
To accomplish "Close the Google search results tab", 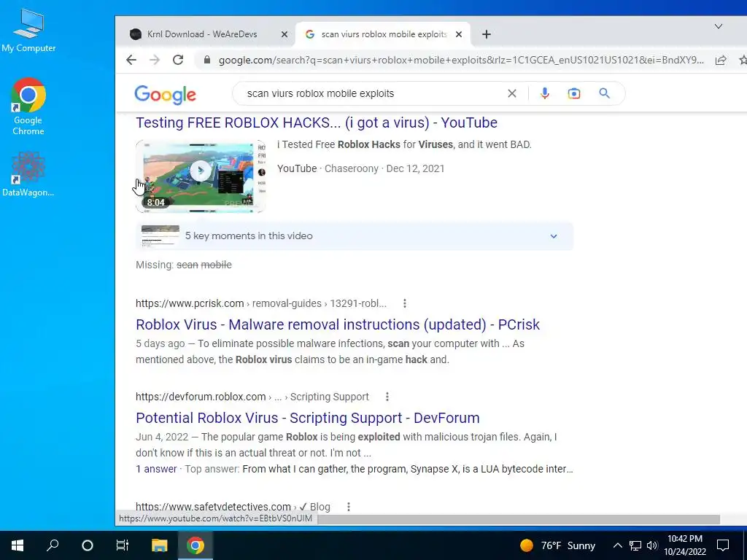I will pos(459,34).
